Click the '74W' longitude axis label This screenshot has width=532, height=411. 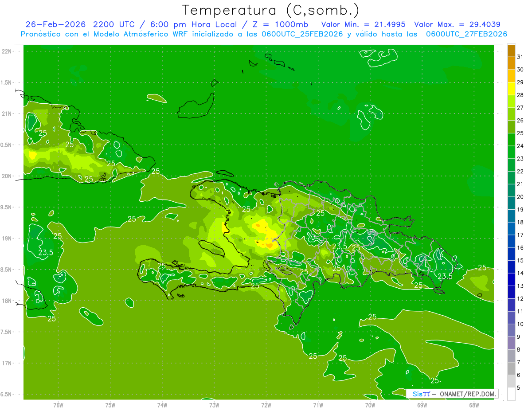click(162, 405)
